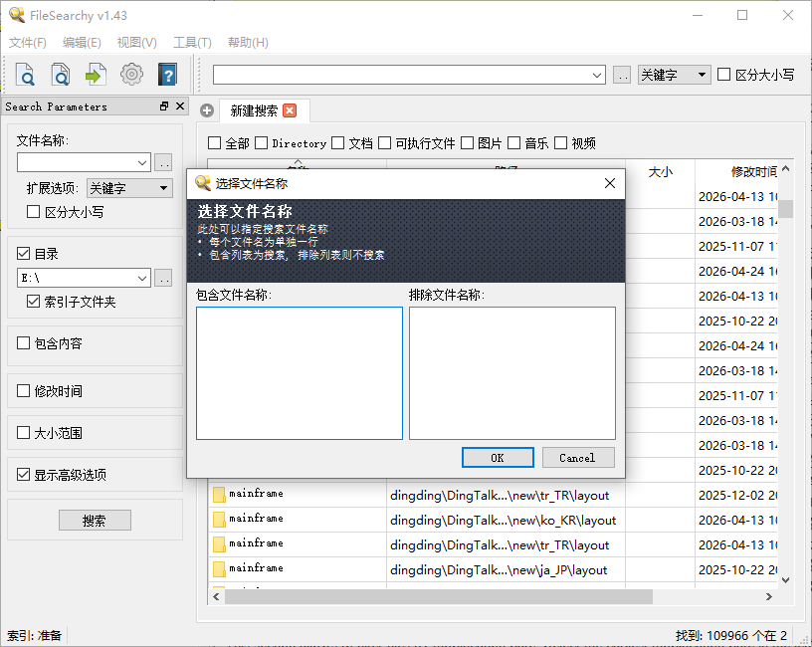Click inside the 包含文件名称 text area
Viewport: 812px width, 647px height.
coord(300,373)
